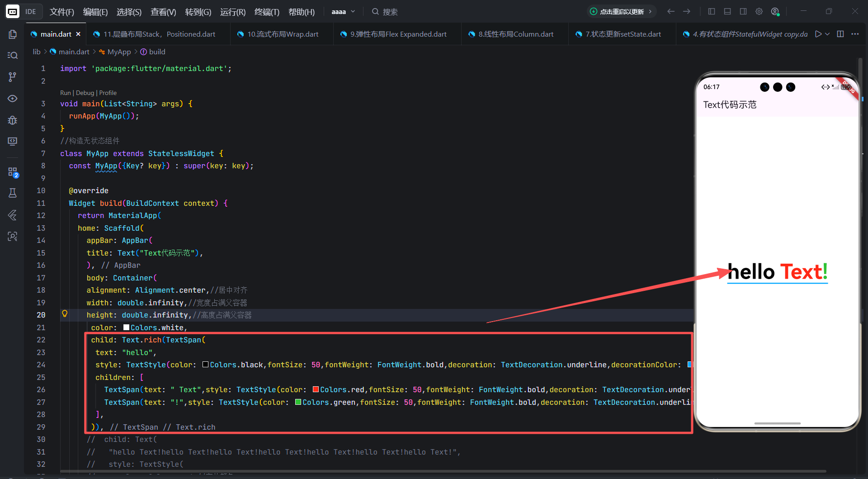
Task: Click the Colors.black color swatch
Action: [205, 365]
